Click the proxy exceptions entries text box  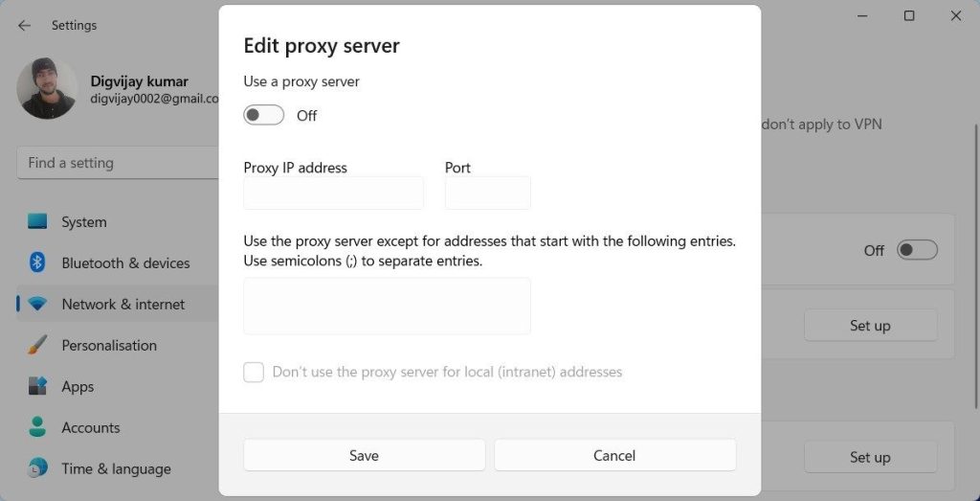(x=387, y=306)
